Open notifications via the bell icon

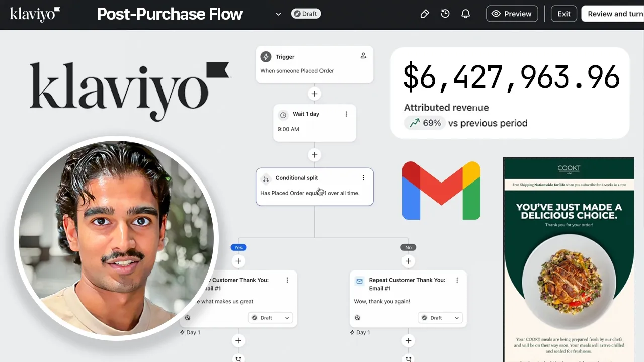[x=466, y=14]
